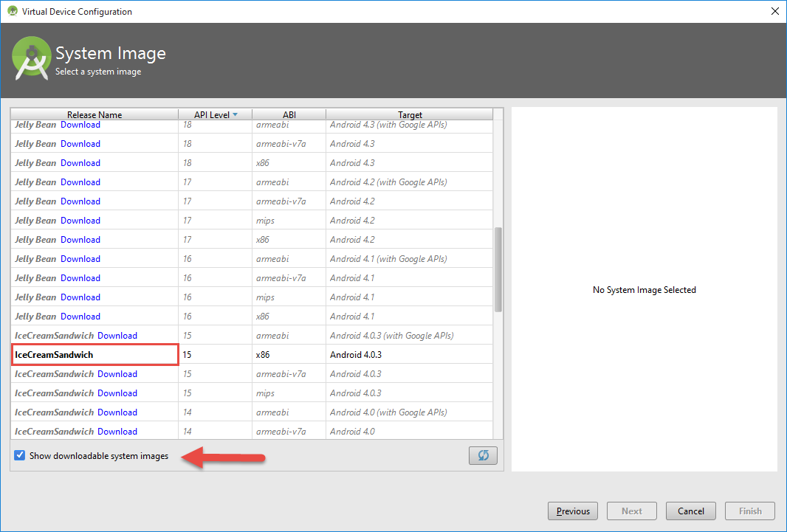The width and height of the screenshot is (787, 532).
Task: Click 'mips' ABI cell in API 15 row
Action: [x=265, y=393]
